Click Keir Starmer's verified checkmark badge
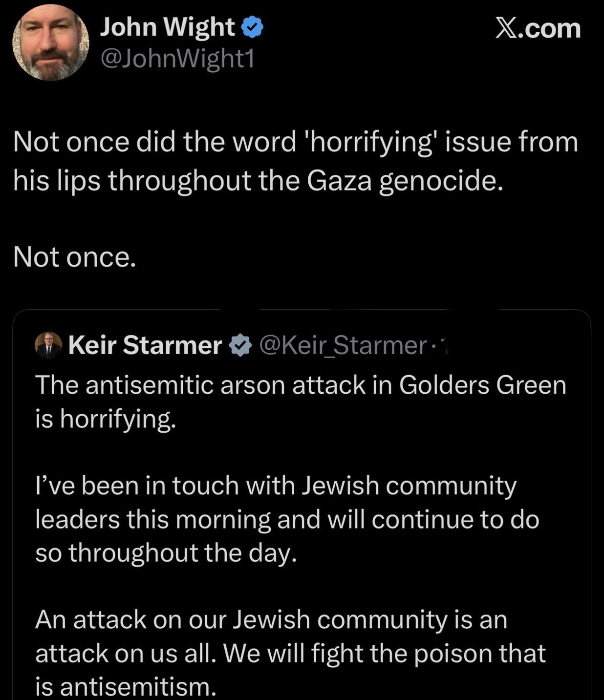 tap(240, 345)
